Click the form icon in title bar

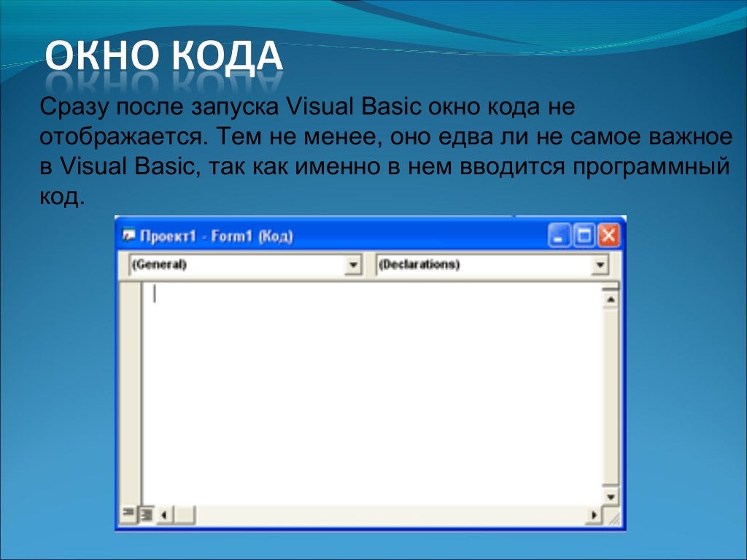[x=128, y=236]
